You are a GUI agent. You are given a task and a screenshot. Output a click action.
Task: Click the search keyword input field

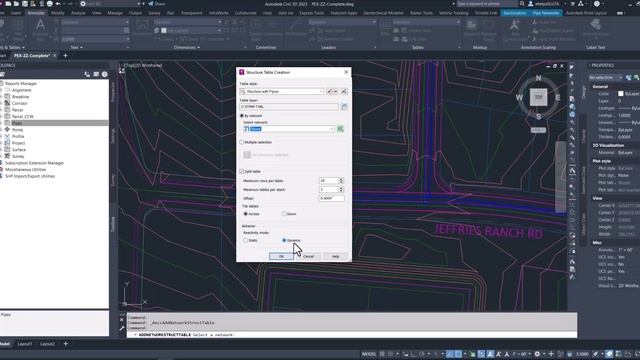pos(487,4)
